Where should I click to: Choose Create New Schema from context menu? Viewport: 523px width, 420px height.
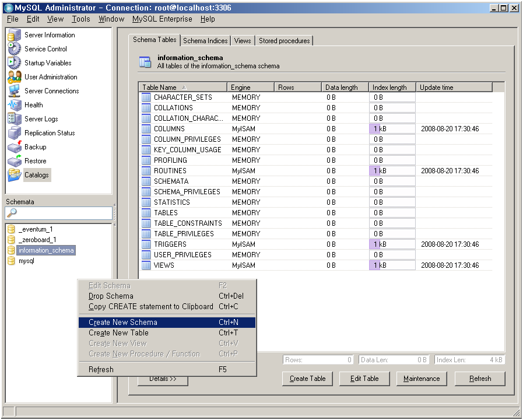pos(167,322)
